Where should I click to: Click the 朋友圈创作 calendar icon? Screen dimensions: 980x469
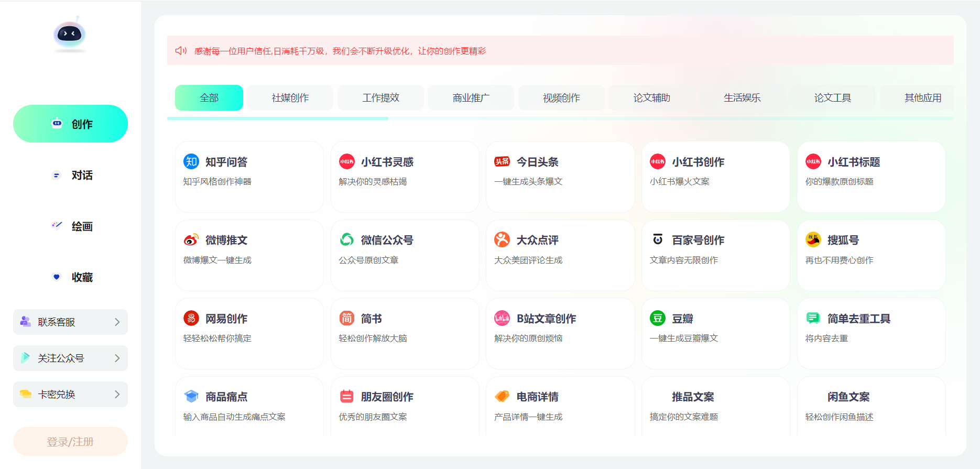tap(347, 396)
